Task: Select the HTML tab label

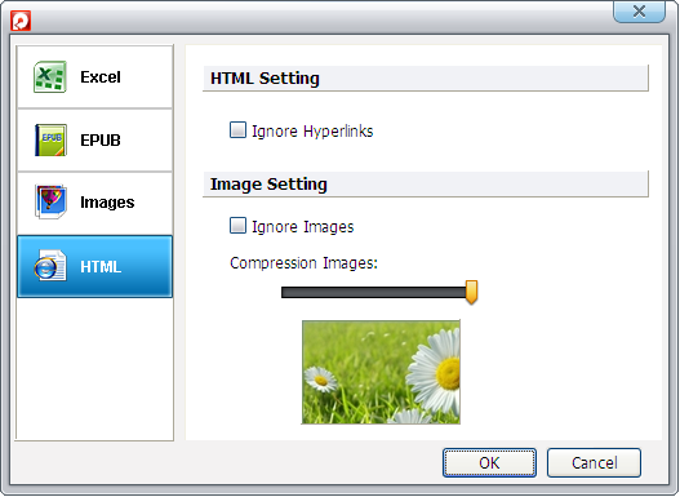Action: click(x=100, y=267)
